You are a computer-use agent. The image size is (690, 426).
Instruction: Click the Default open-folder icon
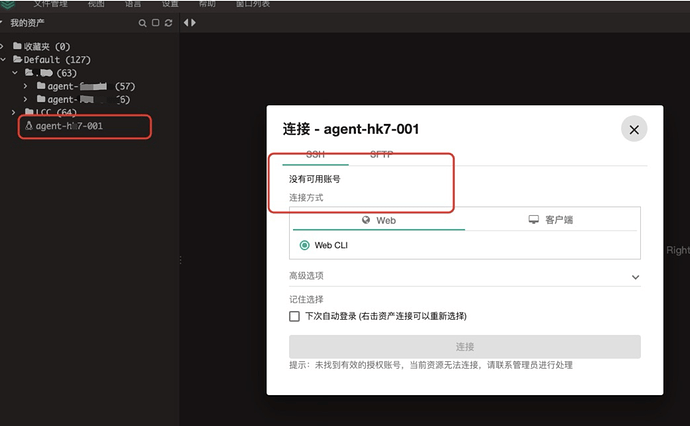point(18,59)
